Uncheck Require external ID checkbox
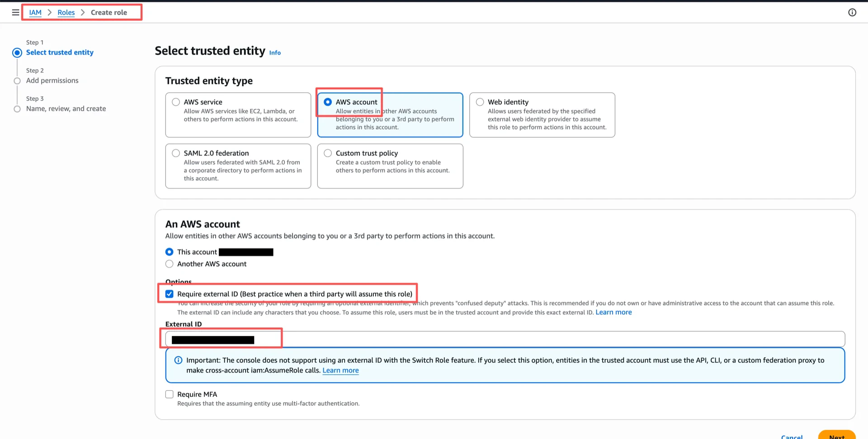This screenshot has height=439, width=868. pyautogui.click(x=170, y=294)
